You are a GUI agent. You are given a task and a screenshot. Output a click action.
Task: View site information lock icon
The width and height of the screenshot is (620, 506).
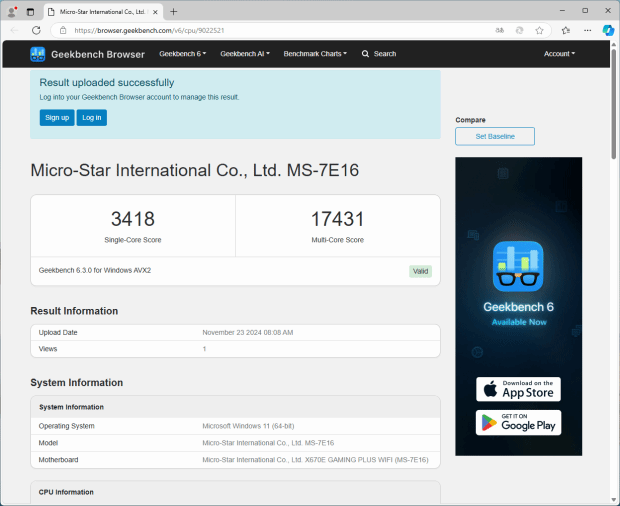(x=63, y=30)
